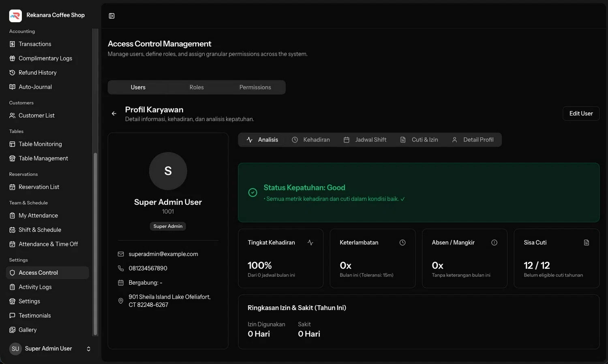The width and height of the screenshot is (608, 364).
Task: Click the Super Admin role badge
Action: point(168,226)
